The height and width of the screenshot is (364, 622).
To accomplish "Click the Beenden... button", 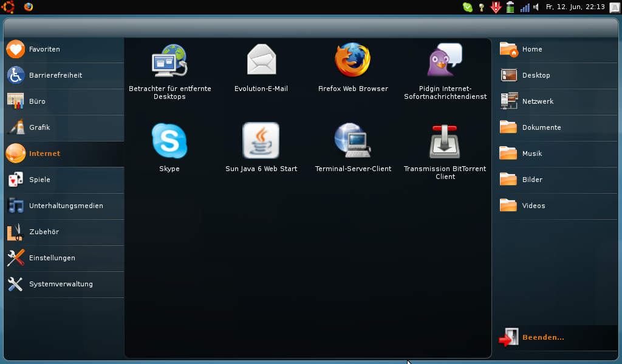I will click(x=542, y=337).
